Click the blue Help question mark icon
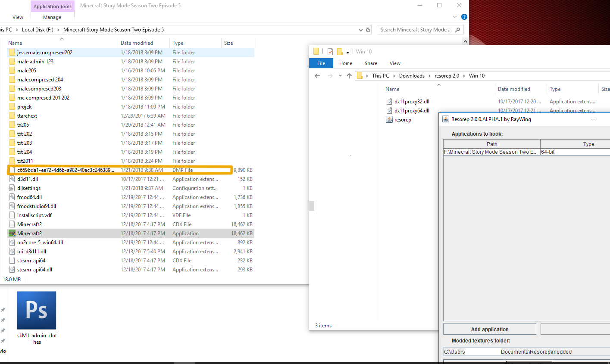610x364 pixels. click(464, 17)
